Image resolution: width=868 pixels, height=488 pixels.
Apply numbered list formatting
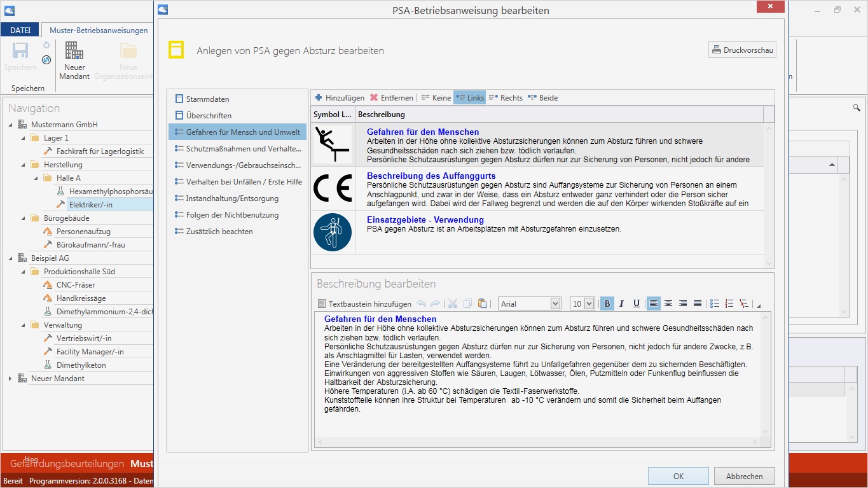729,303
